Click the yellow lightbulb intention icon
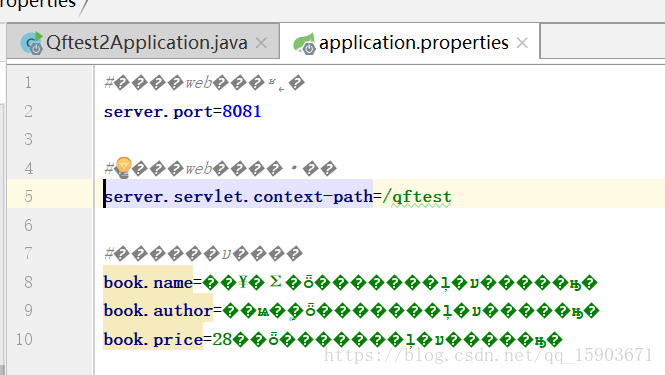The image size is (665, 375). tap(124, 168)
